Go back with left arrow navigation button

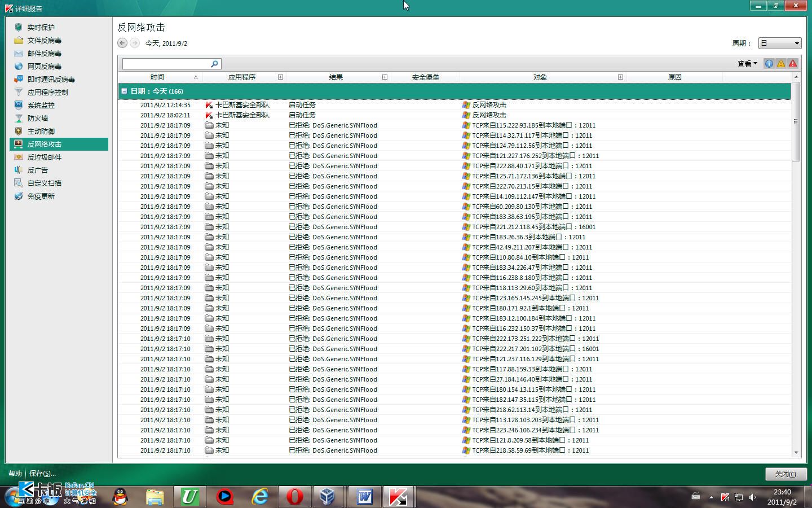point(122,43)
